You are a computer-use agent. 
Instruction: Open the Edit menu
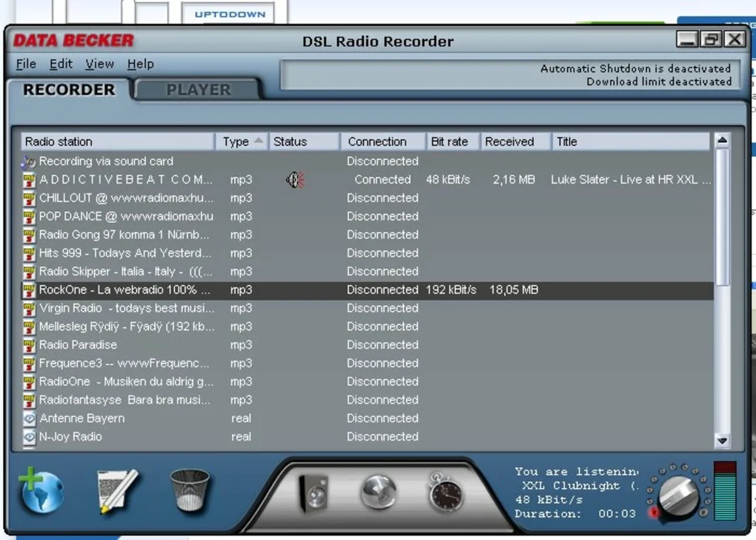[x=61, y=64]
